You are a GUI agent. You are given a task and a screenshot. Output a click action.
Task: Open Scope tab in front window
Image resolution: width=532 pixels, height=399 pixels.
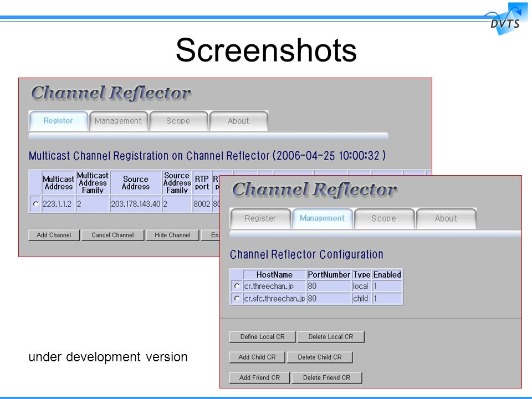click(x=383, y=218)
